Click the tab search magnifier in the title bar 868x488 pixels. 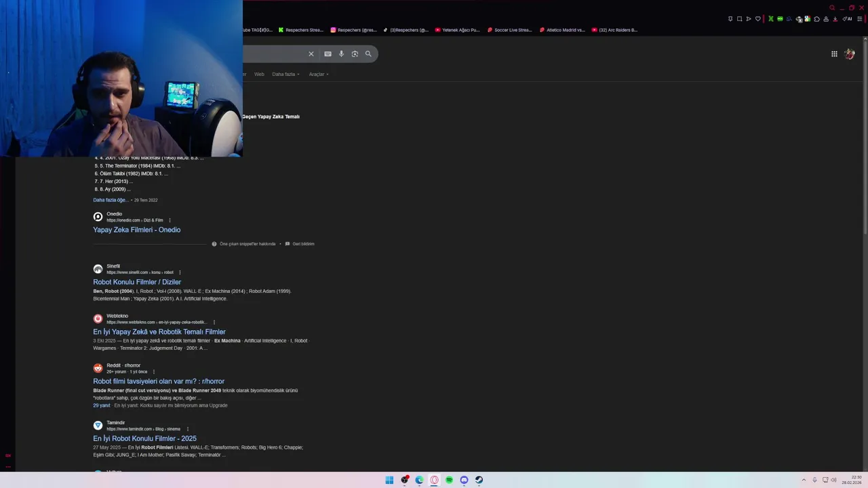832,7
